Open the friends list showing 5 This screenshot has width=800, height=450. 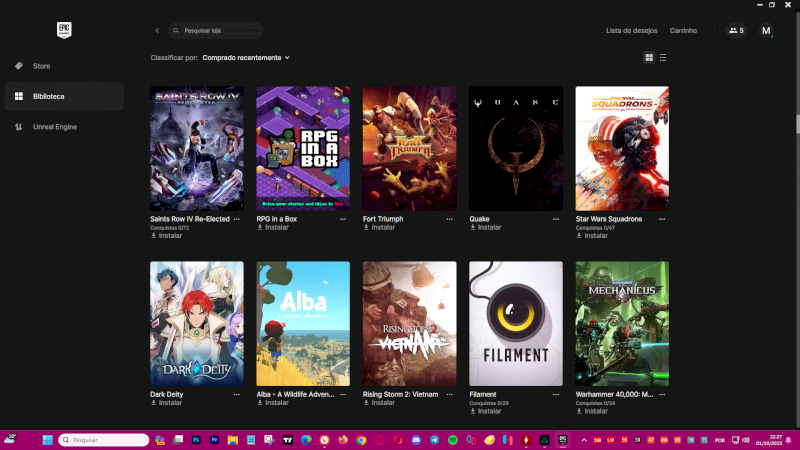736,31
